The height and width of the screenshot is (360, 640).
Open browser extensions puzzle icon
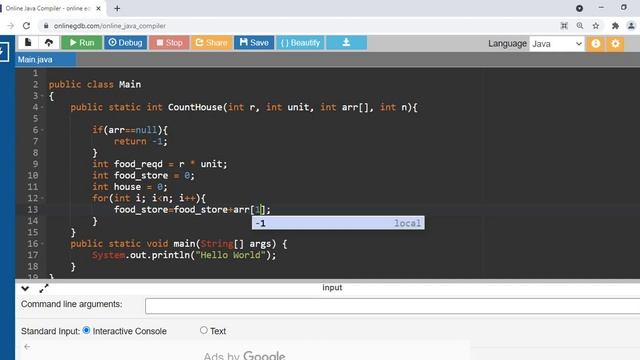click(x=616, y=26)
